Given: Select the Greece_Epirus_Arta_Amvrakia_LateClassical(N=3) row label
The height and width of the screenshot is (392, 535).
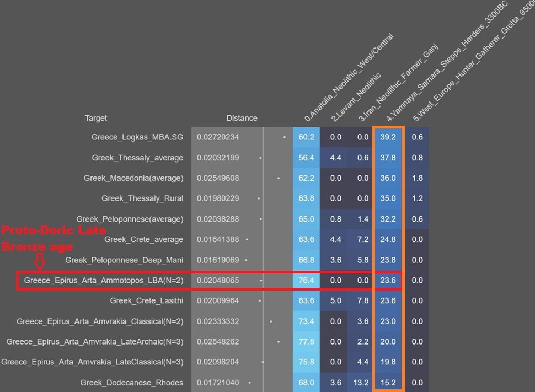Looking at the screenshot, I should 92,362.
